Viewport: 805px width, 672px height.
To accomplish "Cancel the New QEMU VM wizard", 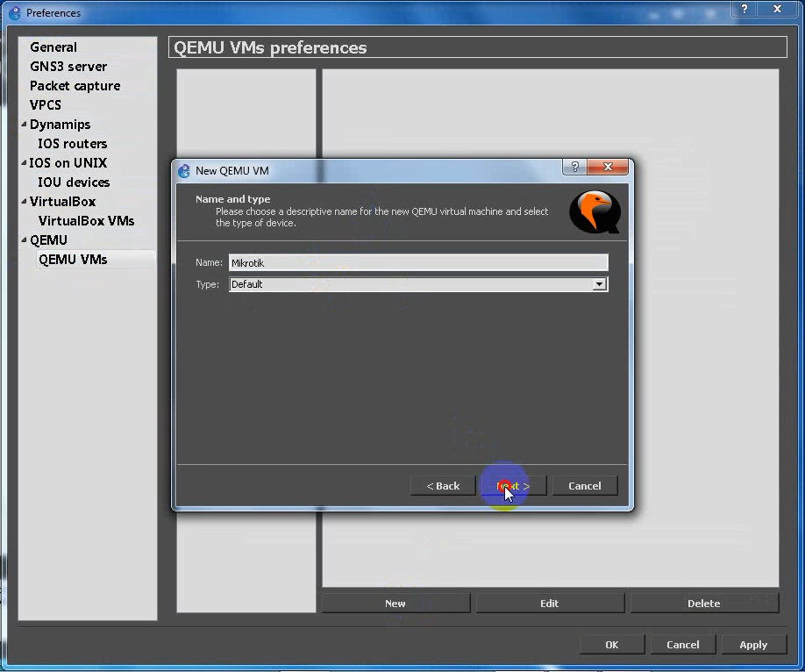I will (584, 485).
